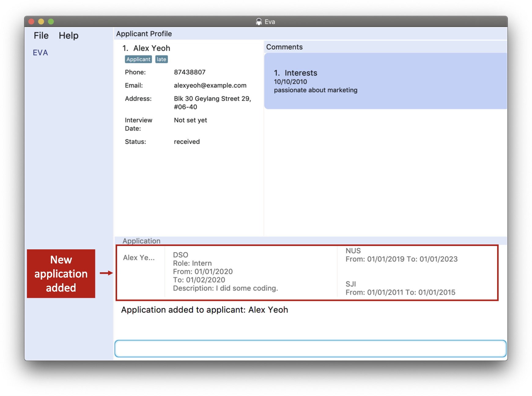Click the late tag badge
The image size is (532, 396).
tap(161, 59)
